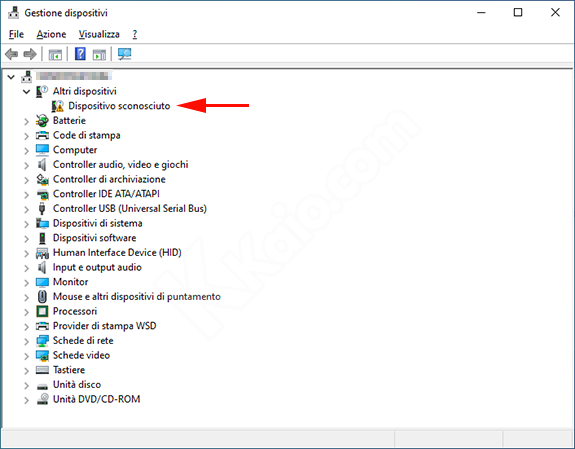
Task: Select the Unità DVD/CD-ROM label
Action: (96, 399)
